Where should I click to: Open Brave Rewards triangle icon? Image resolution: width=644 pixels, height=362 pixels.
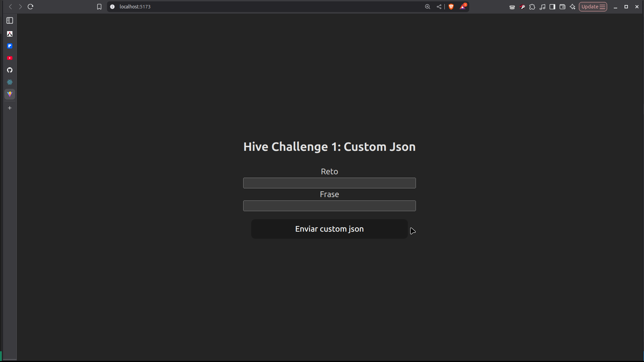[x=463, y=7]
